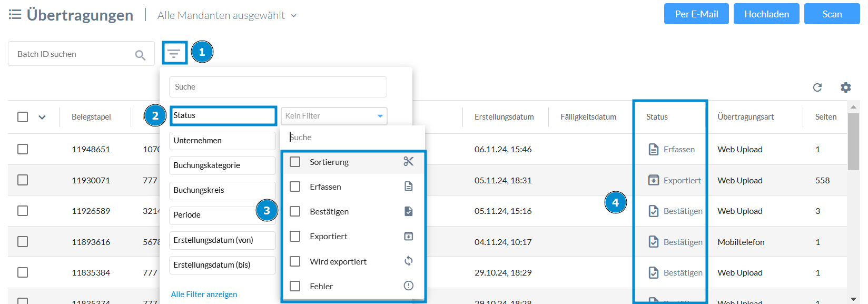Tick the Bestätigen filter checkbox

click(x=295, y=211)
